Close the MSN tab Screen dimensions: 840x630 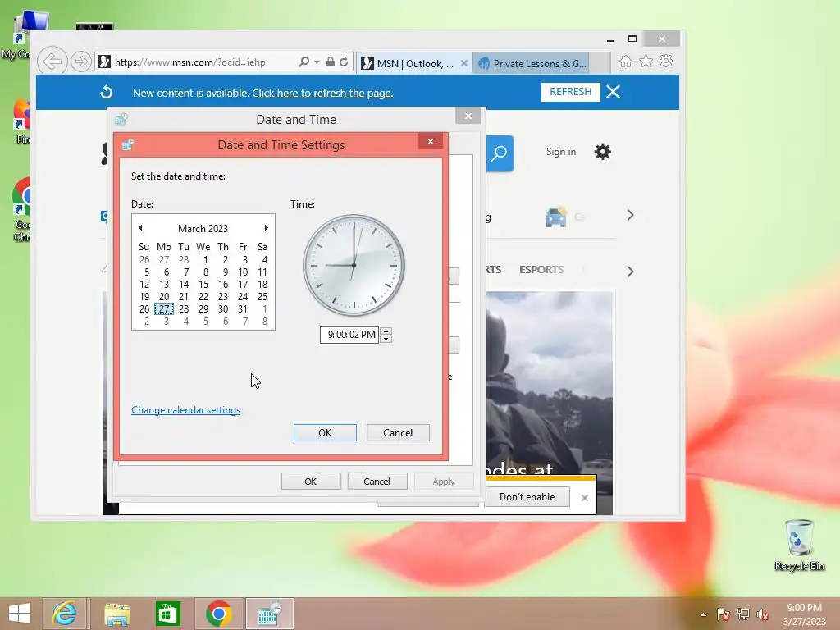pyautogui.click(x=464, y=63)
